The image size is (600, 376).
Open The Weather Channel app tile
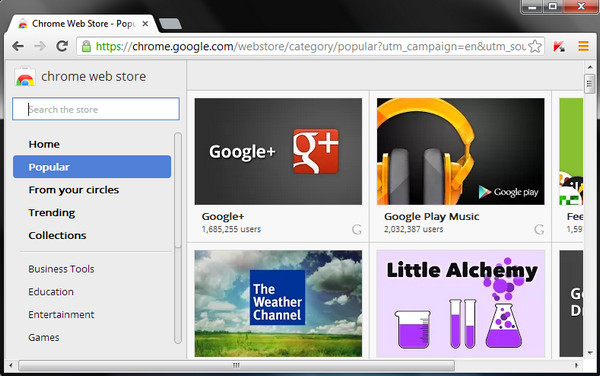pyautogui.click(x=278, y=304)
